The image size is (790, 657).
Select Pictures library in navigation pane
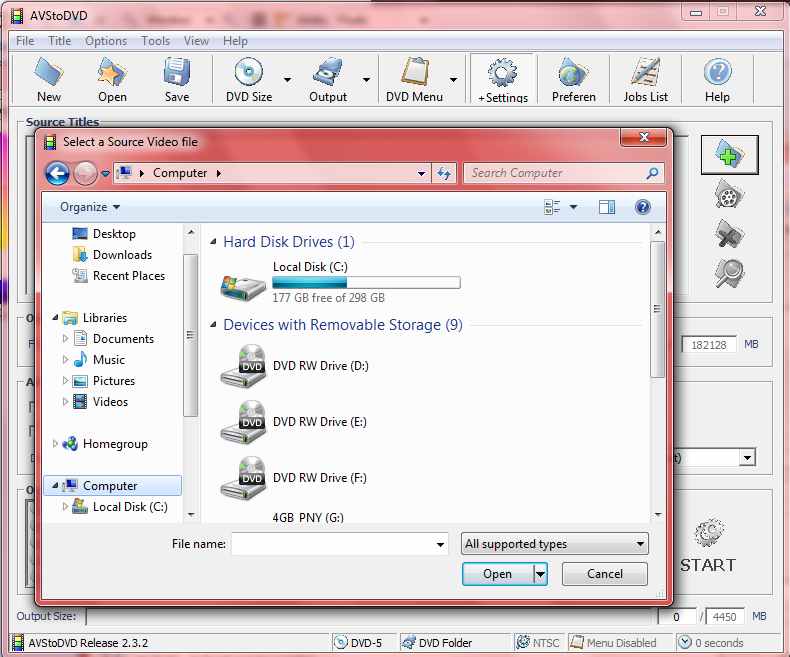[114, 381]
